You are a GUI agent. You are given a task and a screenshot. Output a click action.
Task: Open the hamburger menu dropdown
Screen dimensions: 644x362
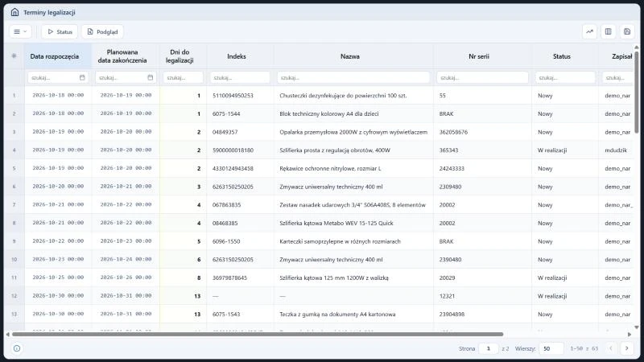point(20,31)
